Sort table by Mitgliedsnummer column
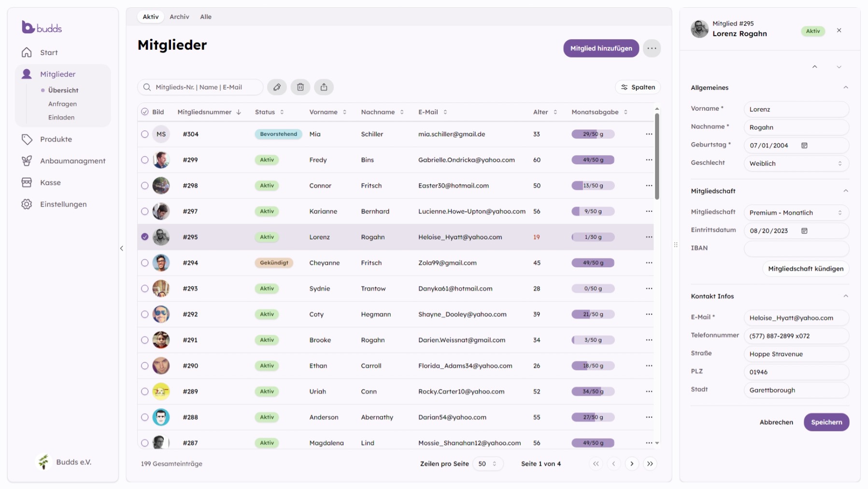This screenshot has height=489, width=868. pyautogui.click(x=209, y=112)
